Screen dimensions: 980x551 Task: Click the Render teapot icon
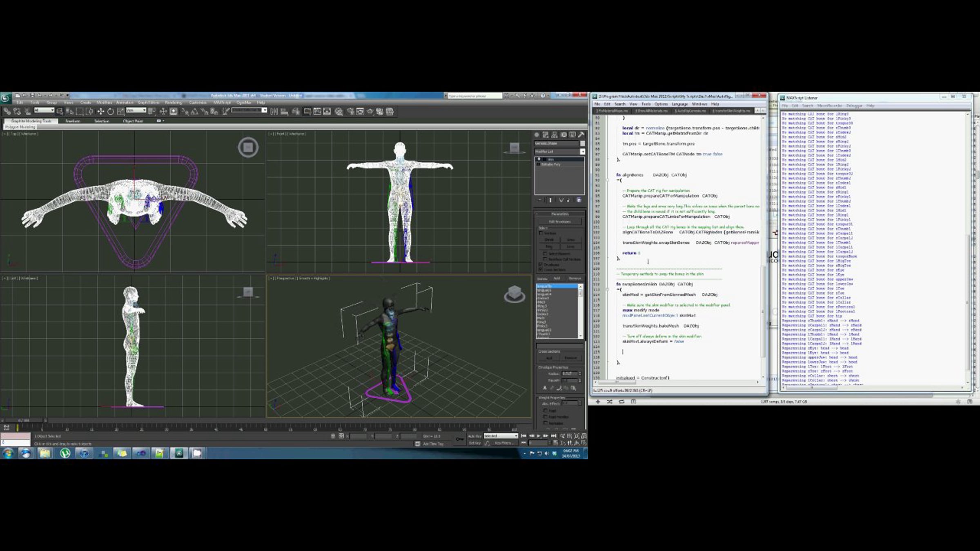coord(370,111)
